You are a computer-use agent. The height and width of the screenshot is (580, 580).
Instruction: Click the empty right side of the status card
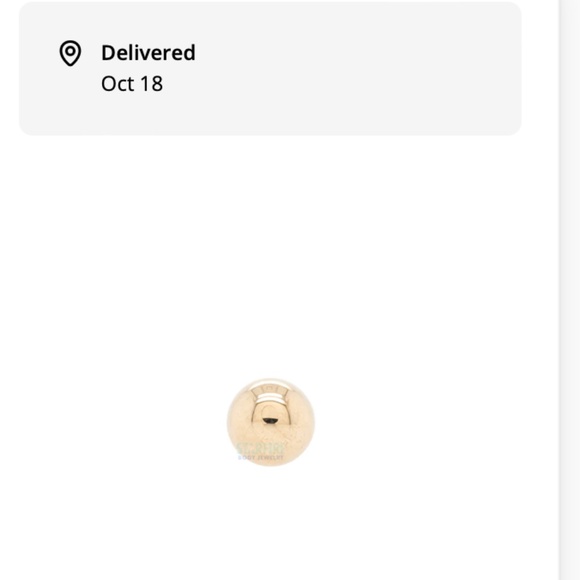click(370, 68)
